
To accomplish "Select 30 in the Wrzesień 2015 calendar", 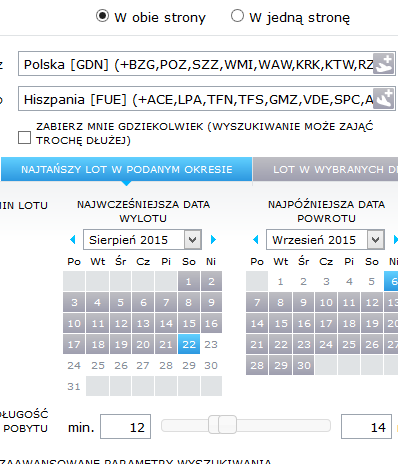I will [x=304, y=365].
